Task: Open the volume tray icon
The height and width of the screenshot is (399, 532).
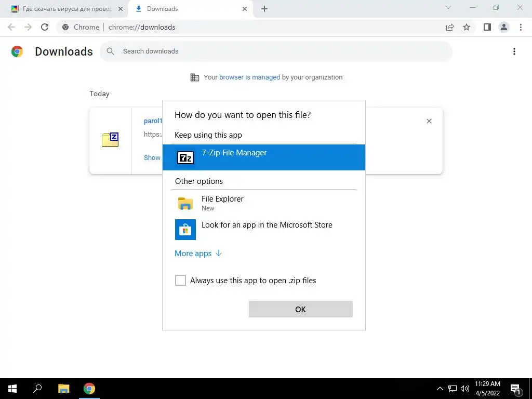Action: click(x=465, y=389)
